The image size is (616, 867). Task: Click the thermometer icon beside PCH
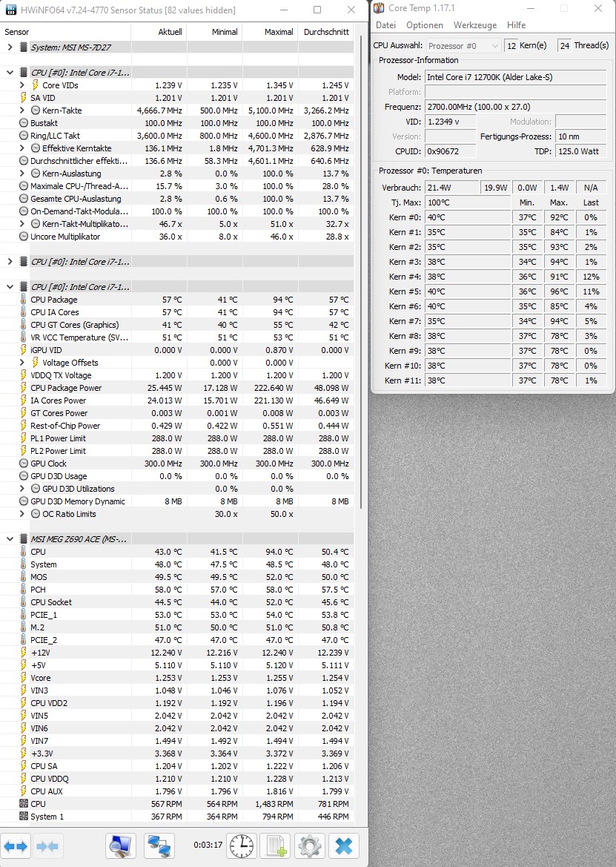[23, 590]
